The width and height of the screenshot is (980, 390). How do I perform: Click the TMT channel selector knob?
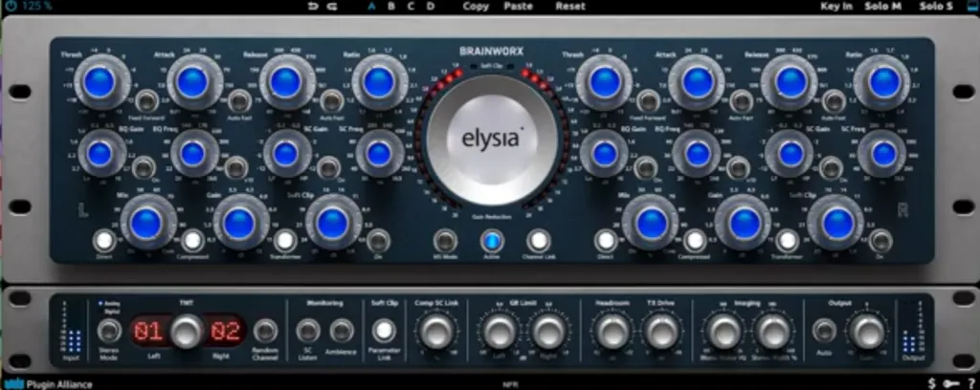188,331
